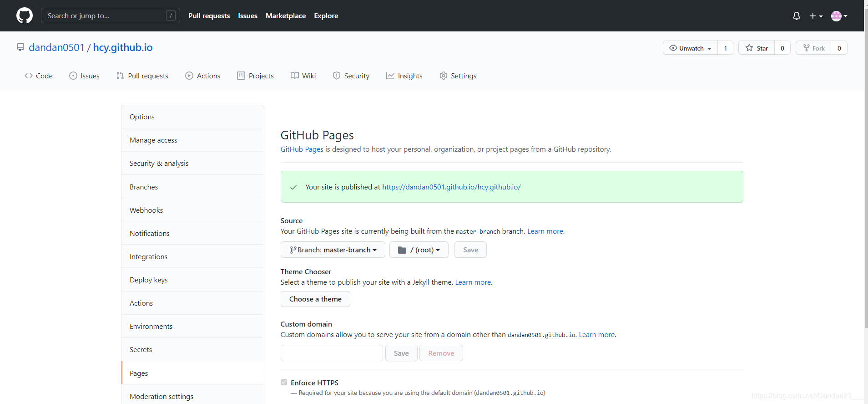Open Pages in settings sidebar
This screenshot has width=868, height=404.
click(192, 373)
